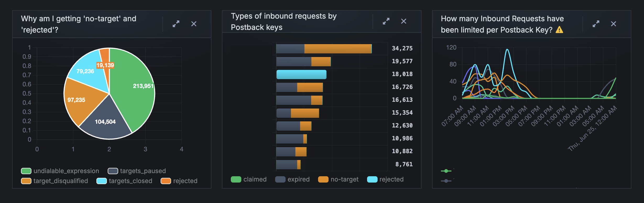Toggle undialable_expression in the pie legend
644x203 pixels.
pos(60,171)
